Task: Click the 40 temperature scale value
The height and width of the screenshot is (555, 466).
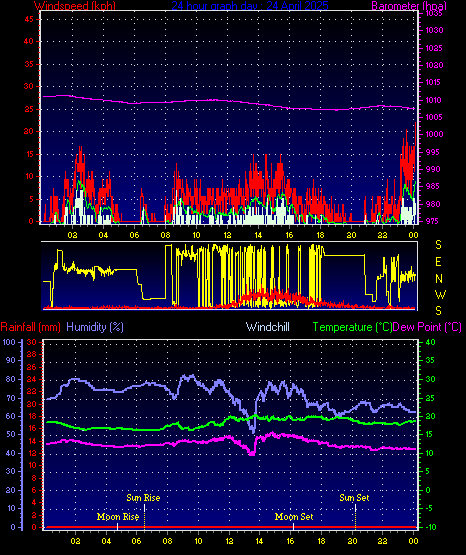Action: tap(431, 342)
